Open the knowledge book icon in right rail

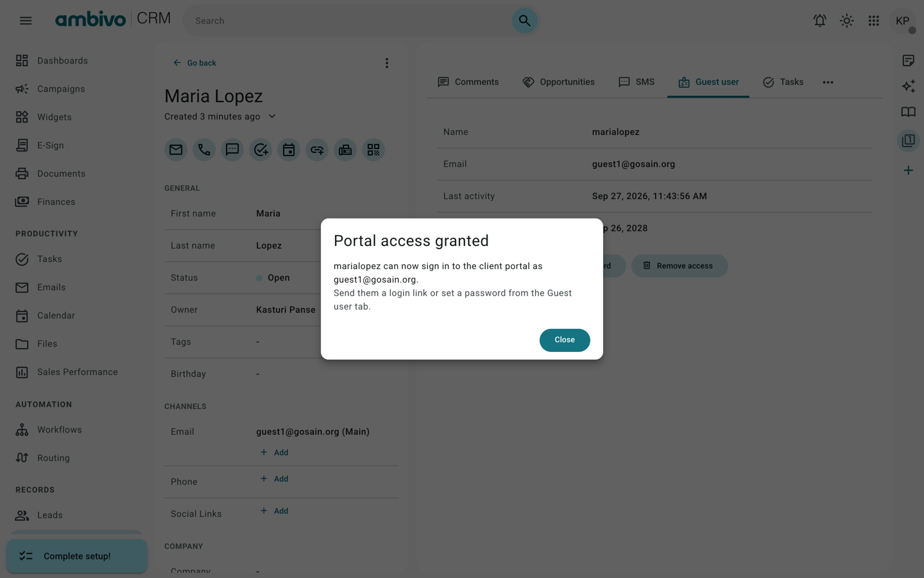908,112
